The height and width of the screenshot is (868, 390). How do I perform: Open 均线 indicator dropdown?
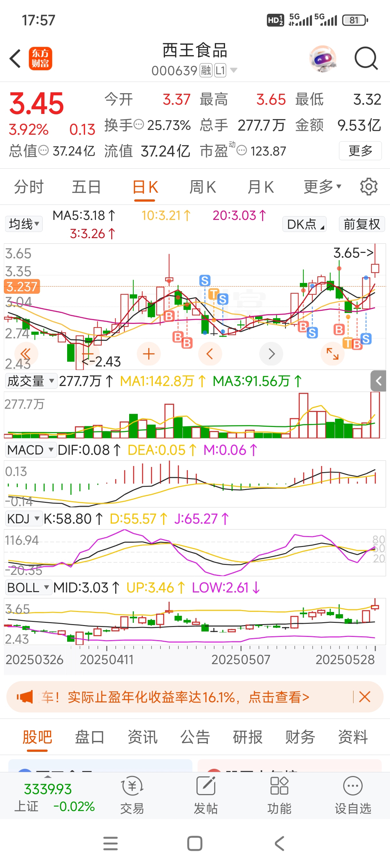point(24,224)
